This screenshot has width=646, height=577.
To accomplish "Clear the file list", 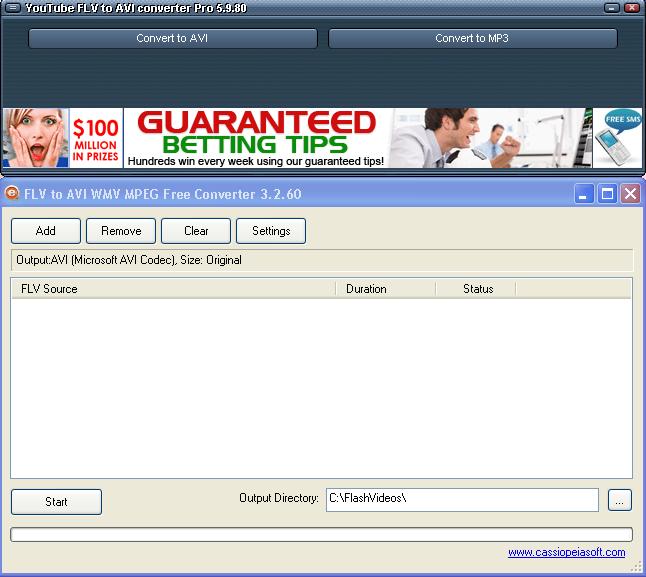I will (196, 231).
